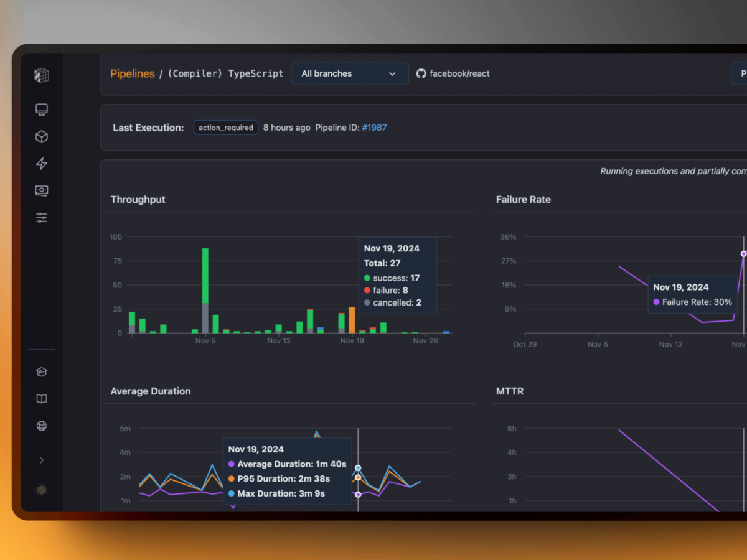
Task: Open Pipeline ID #1987 link
Action: [x=374, y=128]
